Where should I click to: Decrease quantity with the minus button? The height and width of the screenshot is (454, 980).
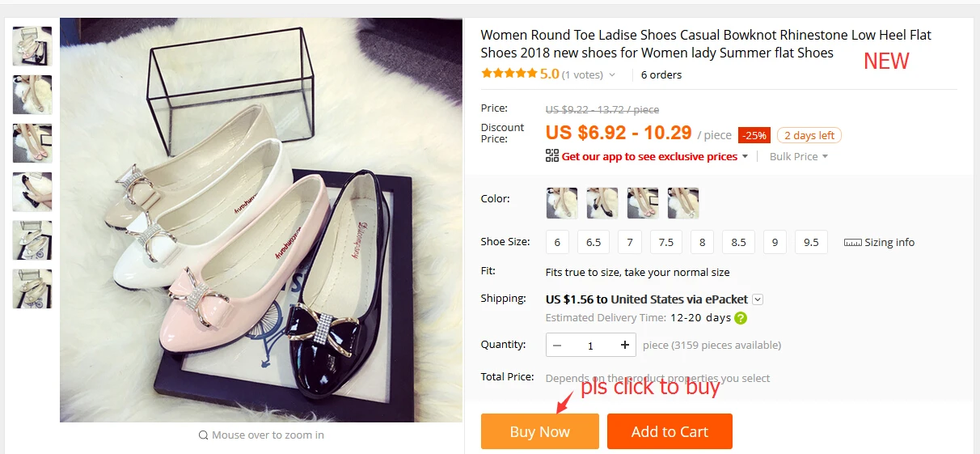(x=557, y=346)
